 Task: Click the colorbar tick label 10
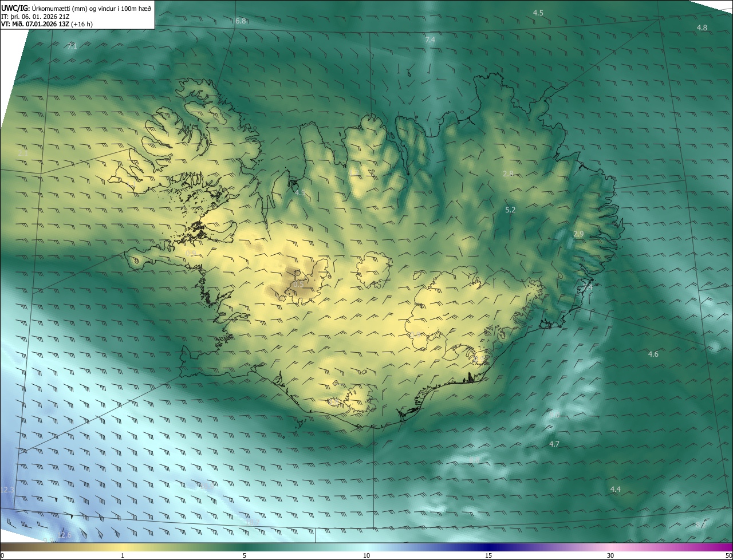tap(366, 556)
